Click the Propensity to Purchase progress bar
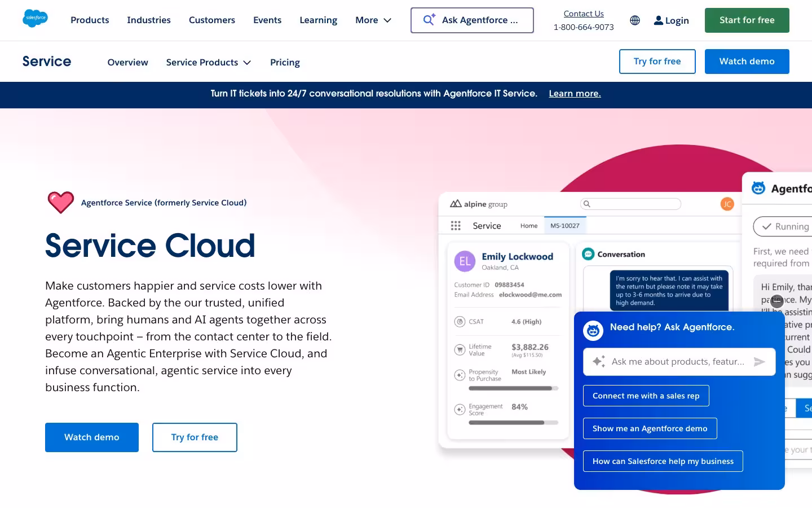This screenshot has width=812, height=508. click(514, 388)
